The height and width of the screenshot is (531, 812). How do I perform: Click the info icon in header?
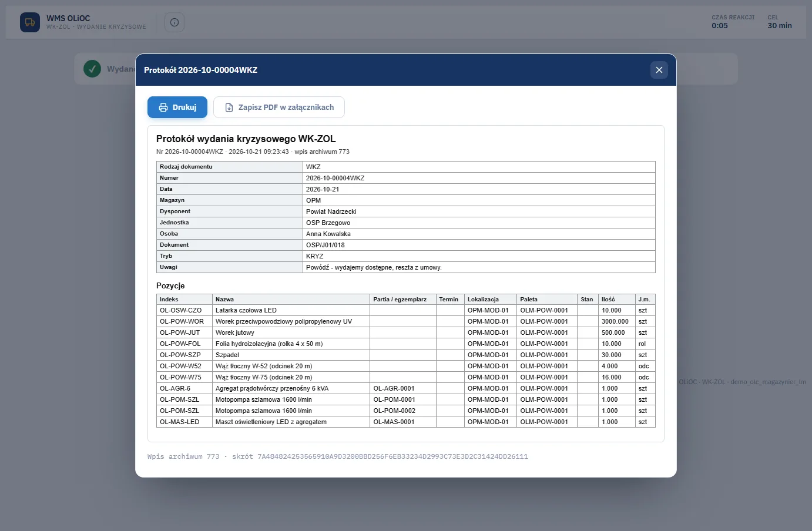point(175,22)
